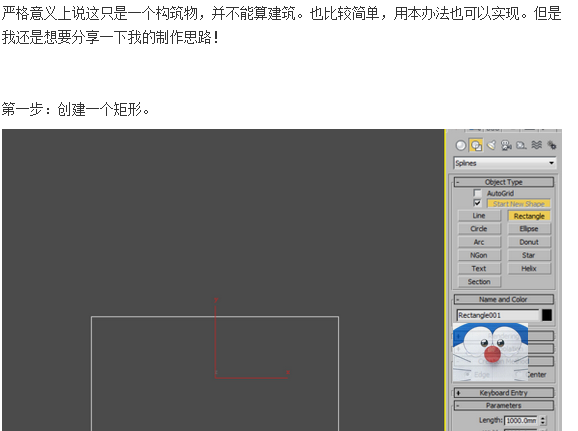578x431 pixels.
Task: Select the Shapes category icon
Action: [x=476, y=145]
